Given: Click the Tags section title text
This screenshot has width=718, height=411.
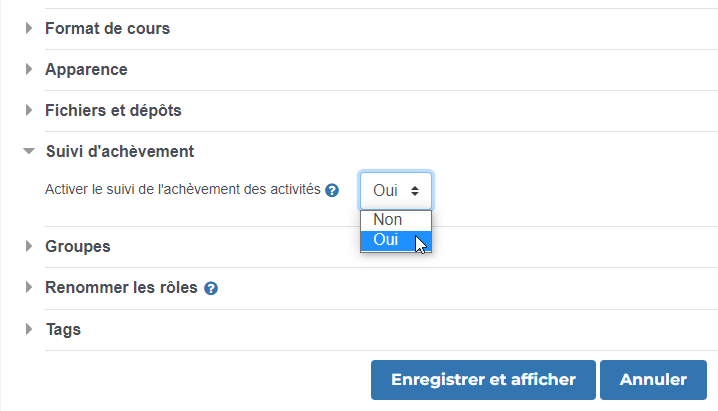Looking at the screenshot, I should point(63,329).
